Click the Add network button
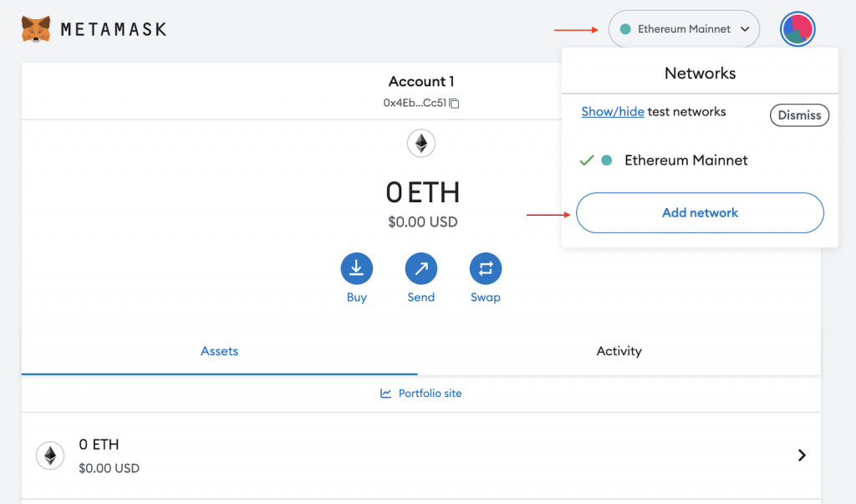 coord(700,213)
